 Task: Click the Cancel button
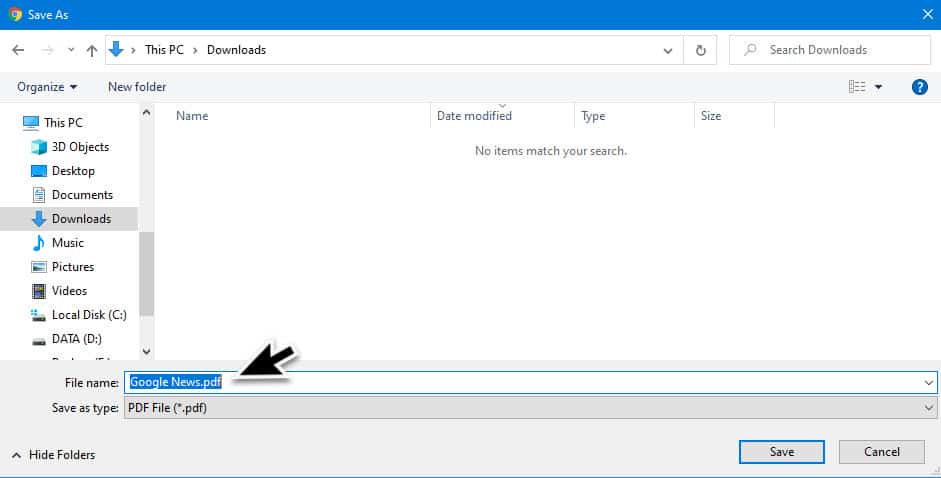click(882, 452)
